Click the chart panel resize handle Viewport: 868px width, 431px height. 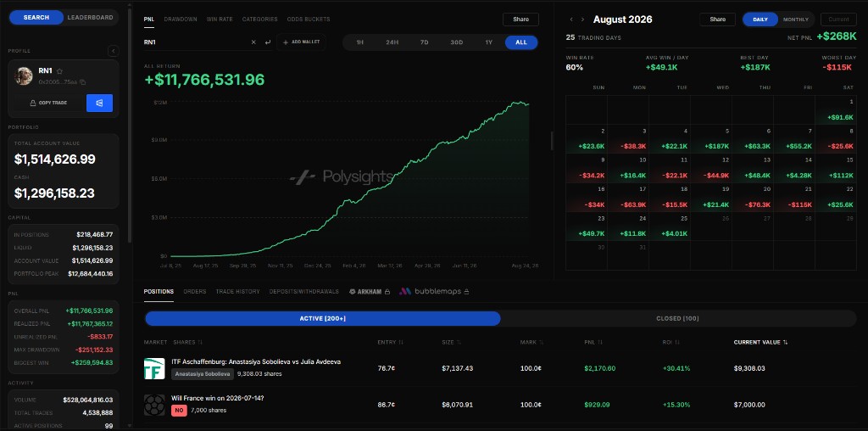click(x=551, y=141)
